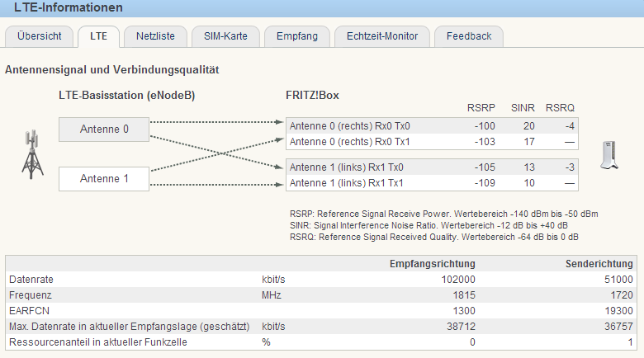The width and height of the screenshot is (644, 358).
Task: Click the Antenne 1 base station box
Action: tap(104, 179)
